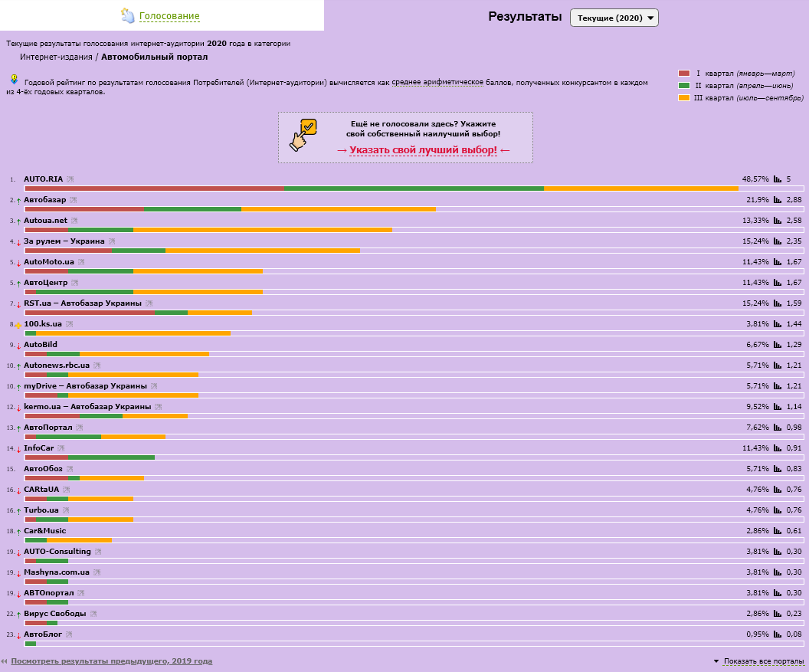This screenshot has height=672, width=809.
Task: Expand list via Показать все порталы
Action: (x=764, y=661)
